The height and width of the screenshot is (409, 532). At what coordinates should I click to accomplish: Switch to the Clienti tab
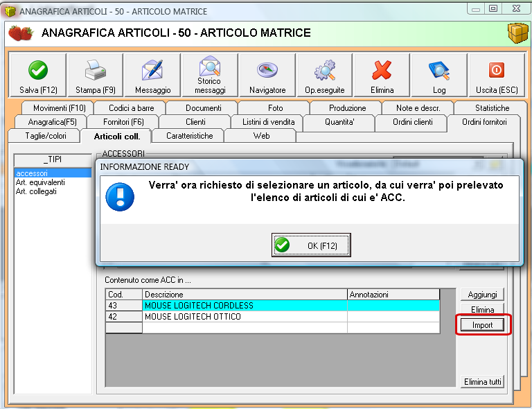(x=195, y=122)
